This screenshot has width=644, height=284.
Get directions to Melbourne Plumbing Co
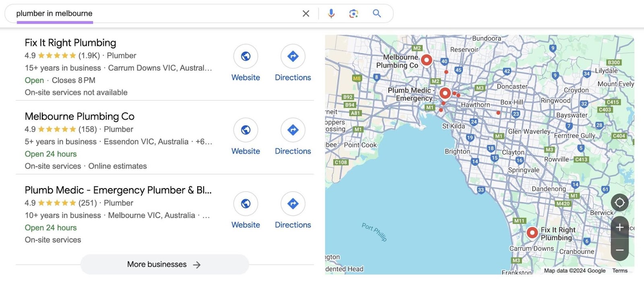pyautogui.click(x=293, y=130)
